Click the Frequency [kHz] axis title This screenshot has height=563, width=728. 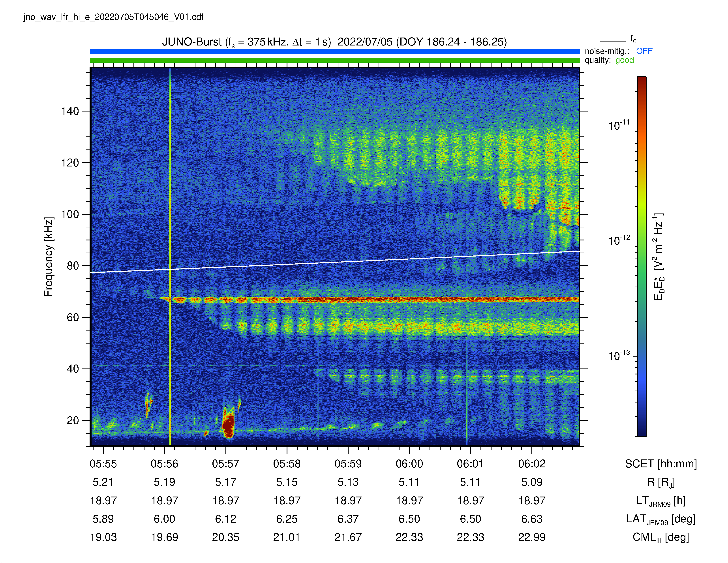point(48,257)
